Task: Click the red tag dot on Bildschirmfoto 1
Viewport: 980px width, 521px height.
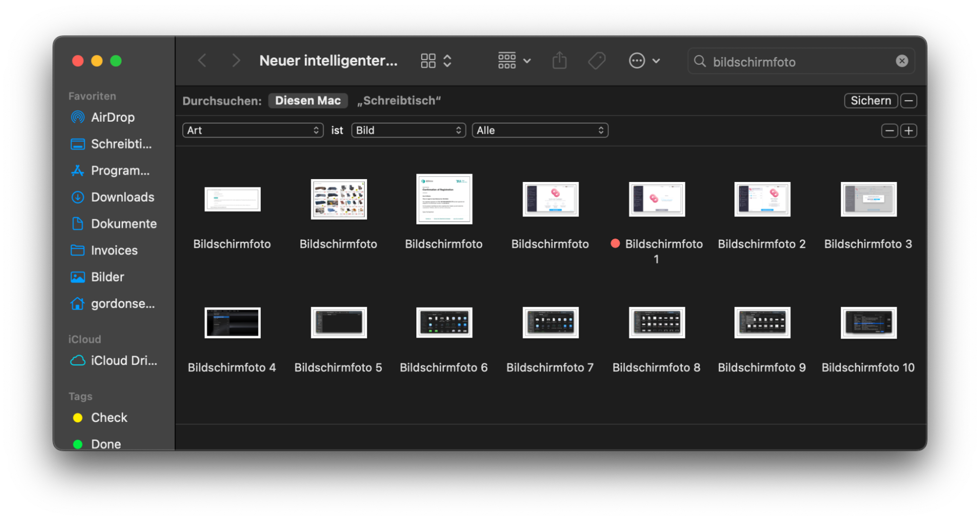Action: tap(615, 243)
